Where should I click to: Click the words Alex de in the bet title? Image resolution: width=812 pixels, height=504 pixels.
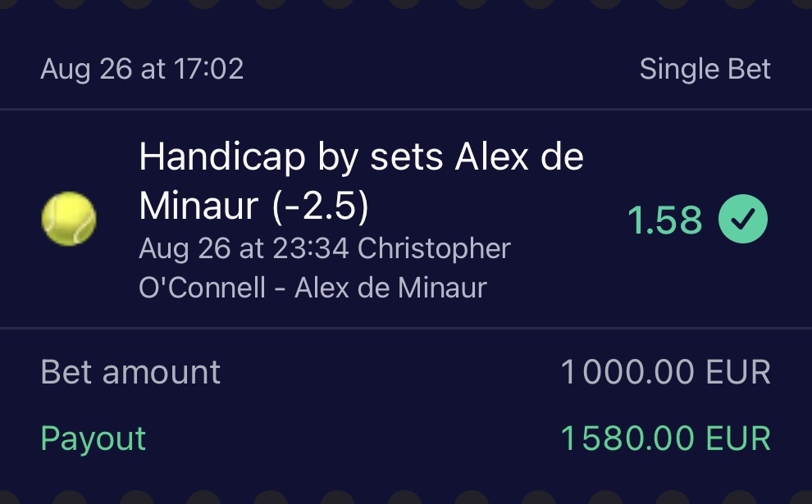(518, 156)
